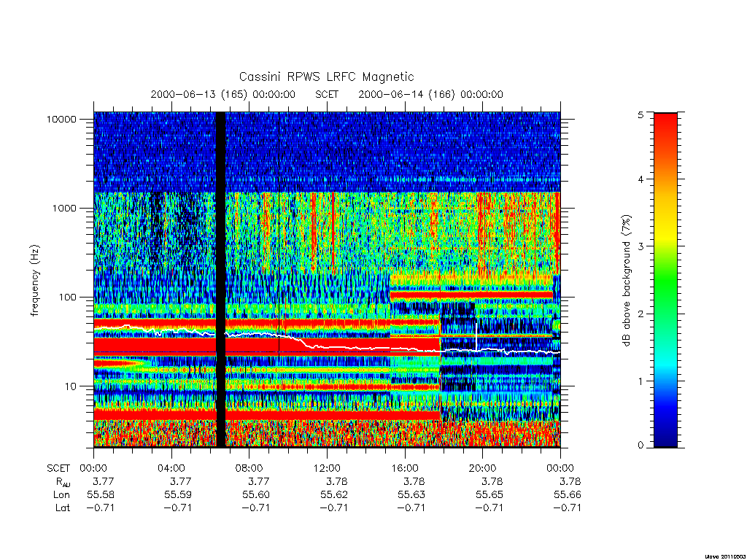Select the 16:00 SCET time label
The image size is (747, 560).
(404, 468)
